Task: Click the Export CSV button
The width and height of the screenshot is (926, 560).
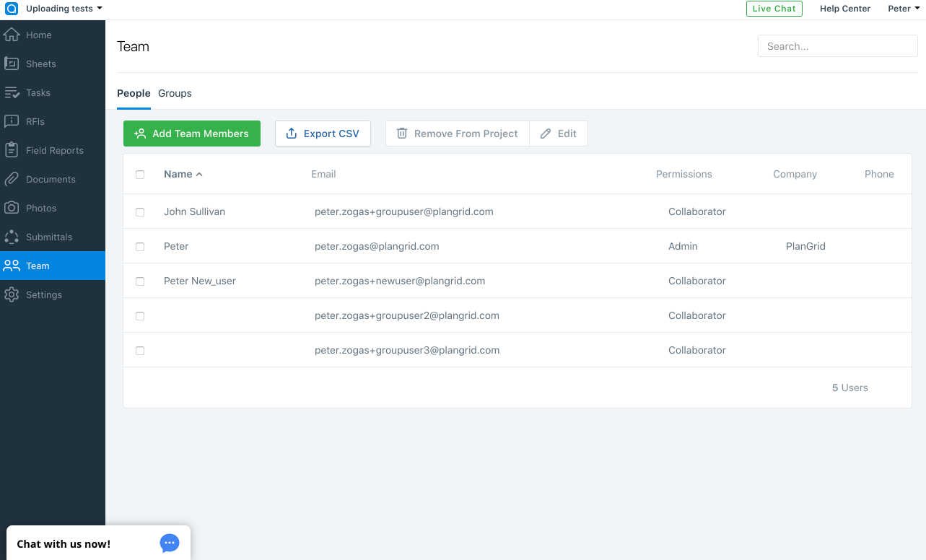Action: 323,134
